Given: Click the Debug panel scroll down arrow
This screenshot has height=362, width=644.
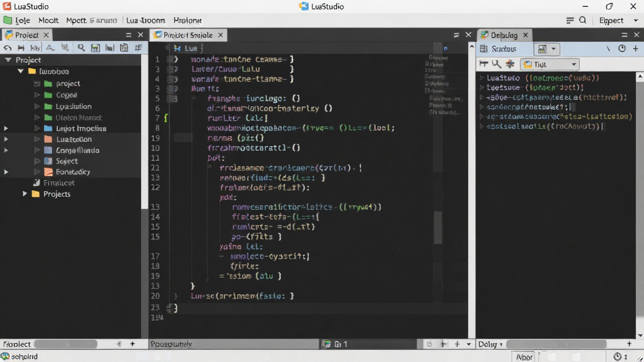Looking at the screenshot, I should click(x=640, y=335).
